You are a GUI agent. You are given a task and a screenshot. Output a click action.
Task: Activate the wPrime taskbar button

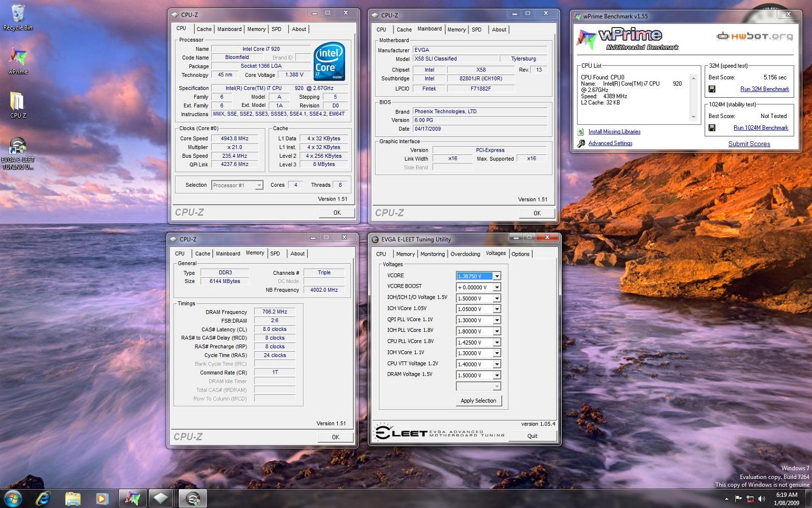133,498
